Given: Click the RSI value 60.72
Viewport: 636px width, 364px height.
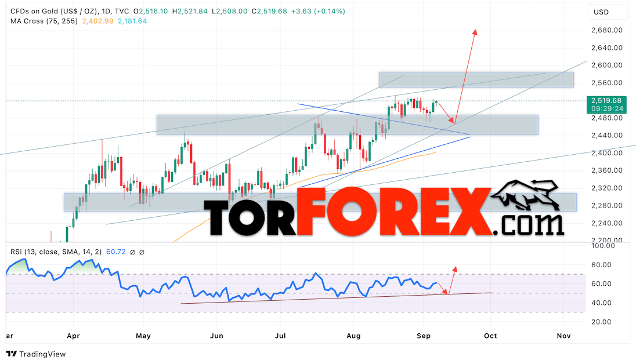Looking at the screenshot, I should click(116, 252).
